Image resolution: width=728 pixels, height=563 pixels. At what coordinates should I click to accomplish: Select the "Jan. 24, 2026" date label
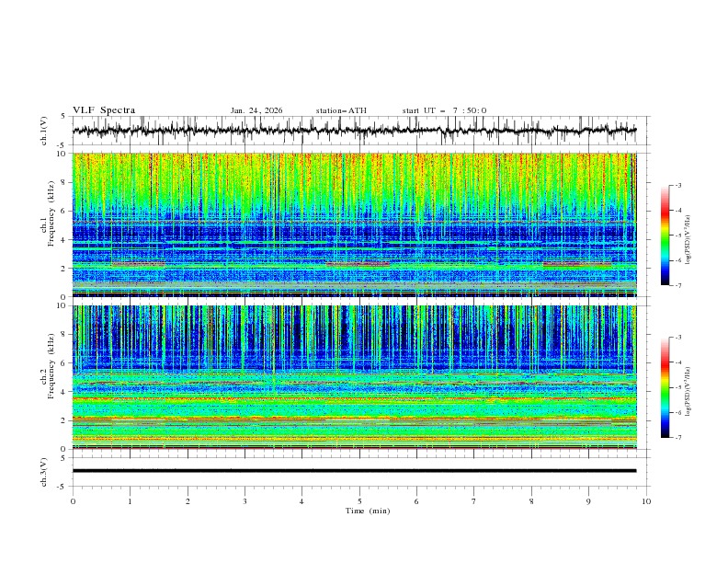pos(256,110)
